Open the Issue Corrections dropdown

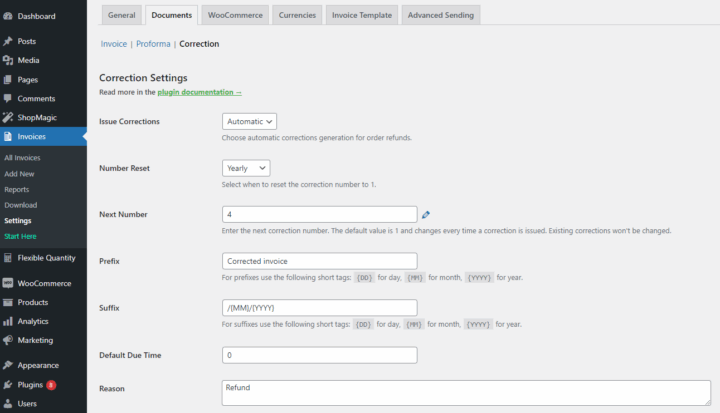point(249,121)
